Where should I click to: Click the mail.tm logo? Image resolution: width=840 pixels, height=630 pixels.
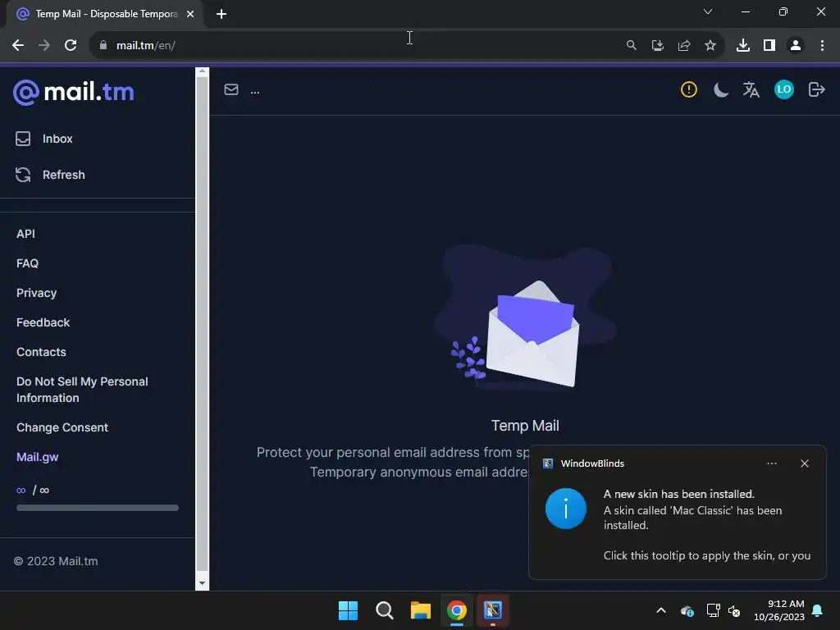pyautogui.click(x=73, y=92)
